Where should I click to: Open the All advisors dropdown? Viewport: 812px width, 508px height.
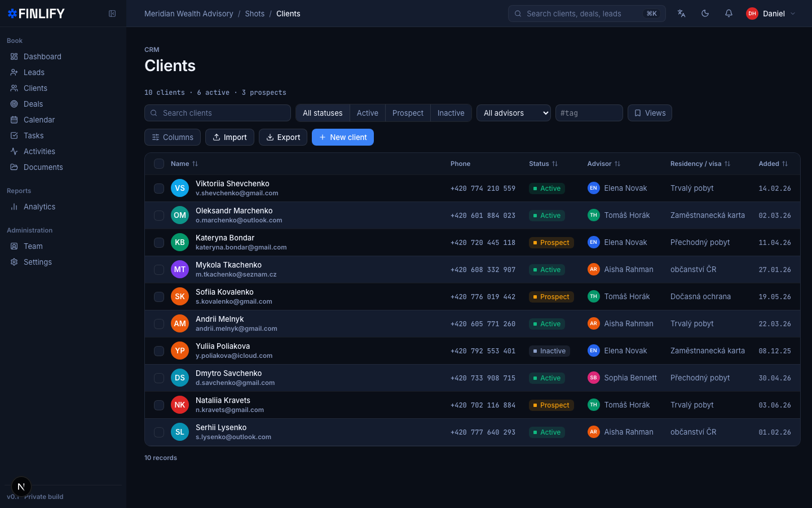[514, 113]
